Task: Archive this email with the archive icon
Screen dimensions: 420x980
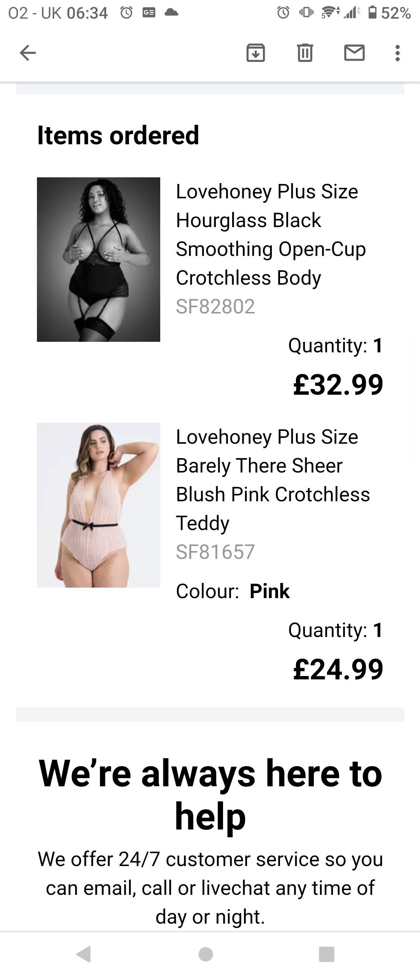Action: pos(255,53)
